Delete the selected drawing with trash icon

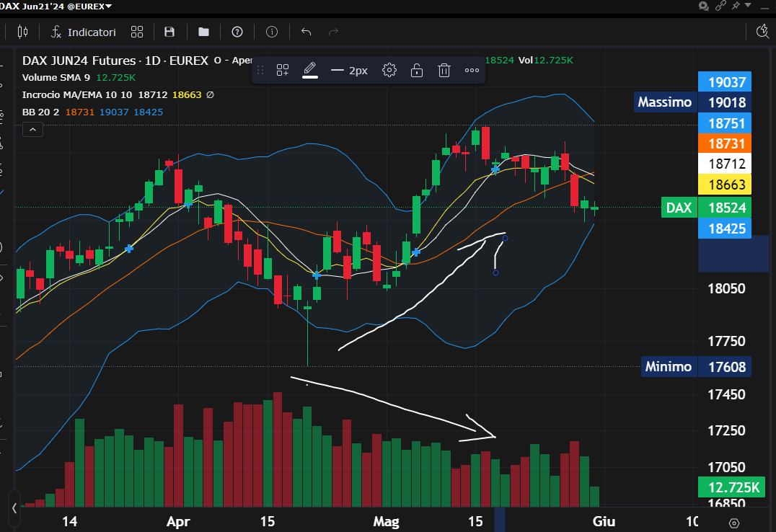tap(444, 70)
